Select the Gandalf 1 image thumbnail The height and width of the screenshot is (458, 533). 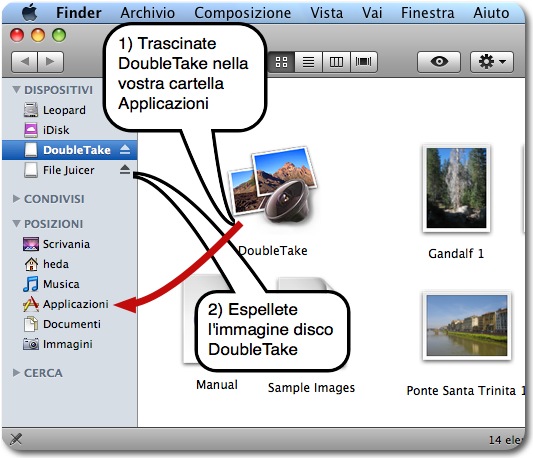point(456,188)
